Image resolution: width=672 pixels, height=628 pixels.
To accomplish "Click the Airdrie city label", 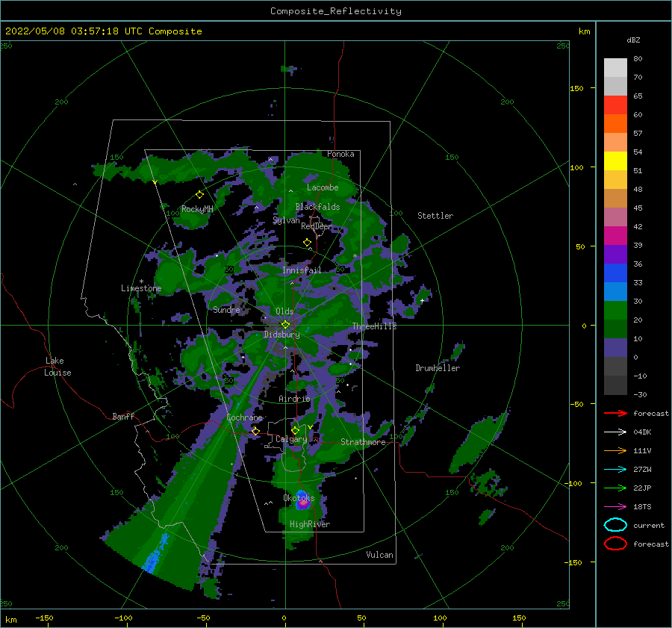I will 294,399.
